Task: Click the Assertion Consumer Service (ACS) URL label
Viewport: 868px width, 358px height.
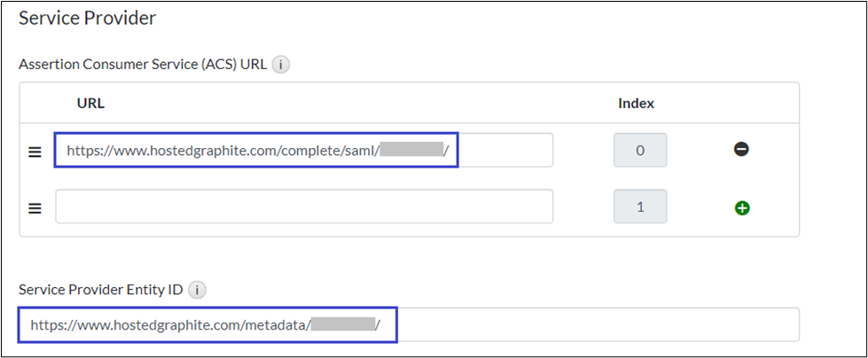Action: click(143, 65)
